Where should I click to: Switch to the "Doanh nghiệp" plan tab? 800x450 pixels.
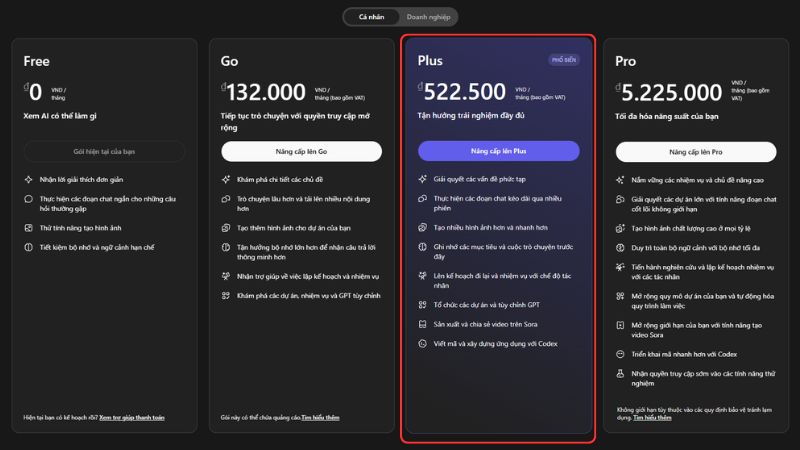coord(428,17)
